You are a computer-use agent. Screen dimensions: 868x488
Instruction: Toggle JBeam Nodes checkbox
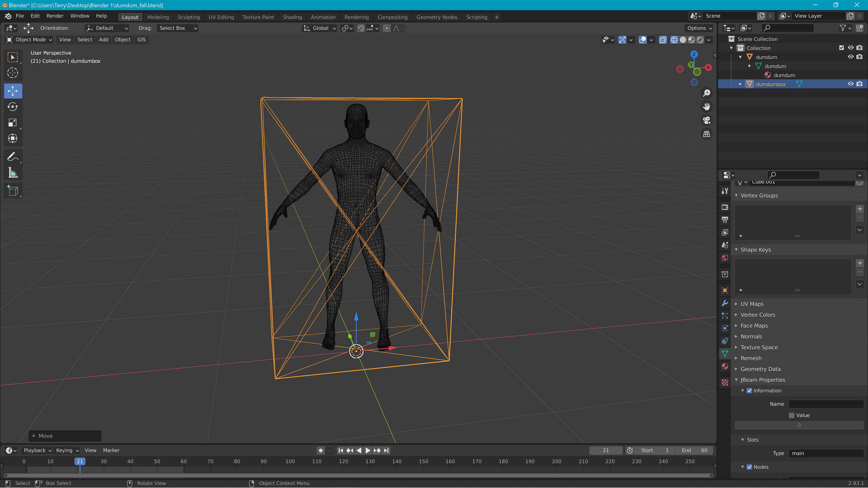click(x=749, y=467)
